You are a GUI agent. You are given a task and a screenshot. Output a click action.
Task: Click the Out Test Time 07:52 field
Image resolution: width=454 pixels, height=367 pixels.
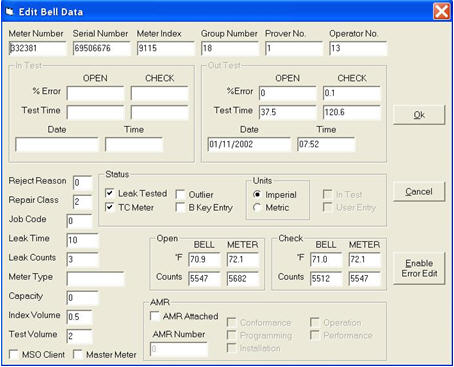[x=326, y=145]
